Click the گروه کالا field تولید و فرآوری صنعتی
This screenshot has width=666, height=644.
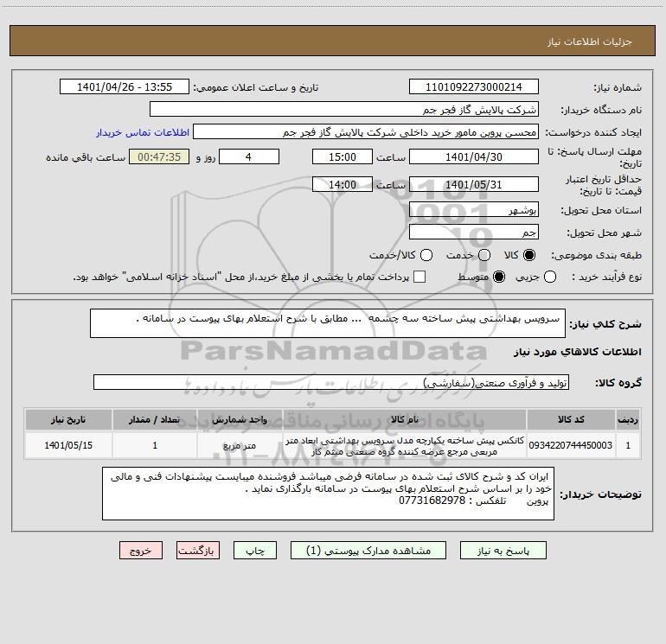331,382
